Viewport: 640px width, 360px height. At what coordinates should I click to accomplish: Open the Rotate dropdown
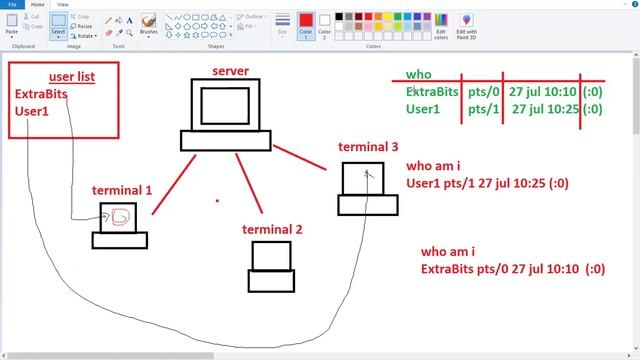tap(84, 36)
